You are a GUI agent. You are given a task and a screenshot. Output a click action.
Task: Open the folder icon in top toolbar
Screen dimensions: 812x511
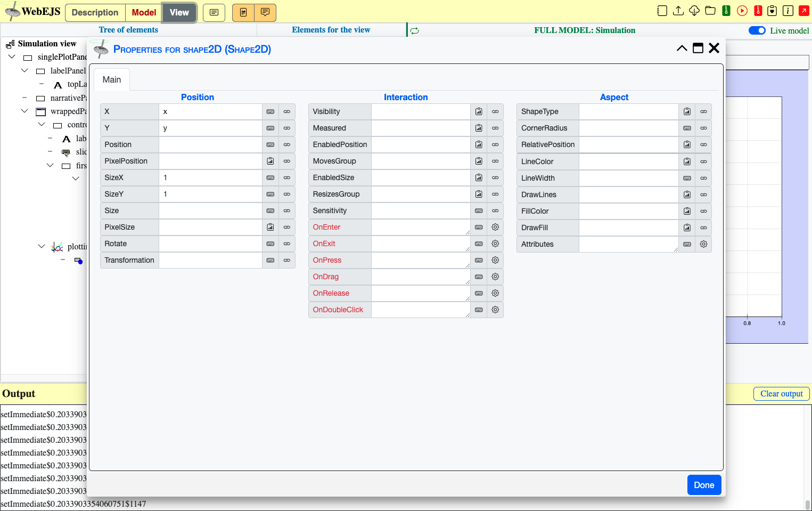[x=710, y=11]
